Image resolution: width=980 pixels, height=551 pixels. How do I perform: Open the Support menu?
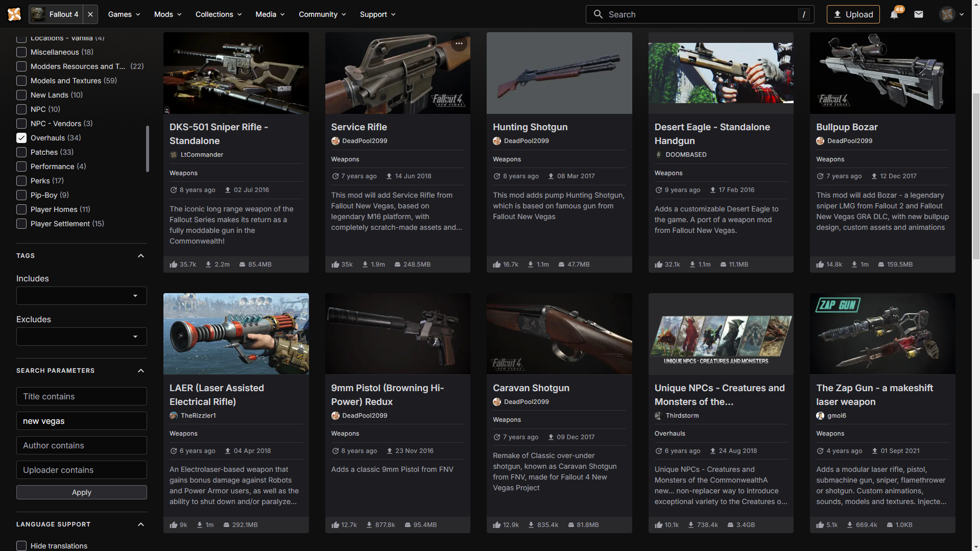point(377,14)
